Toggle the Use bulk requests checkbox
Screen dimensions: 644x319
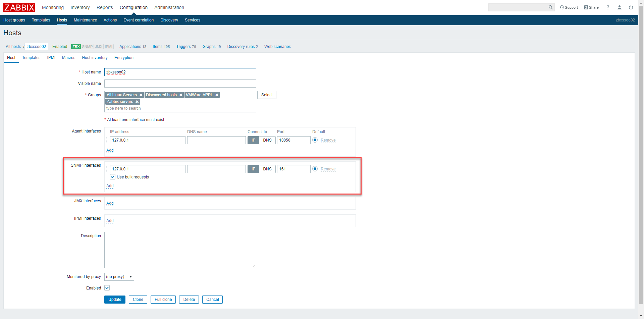click(113, 177)
